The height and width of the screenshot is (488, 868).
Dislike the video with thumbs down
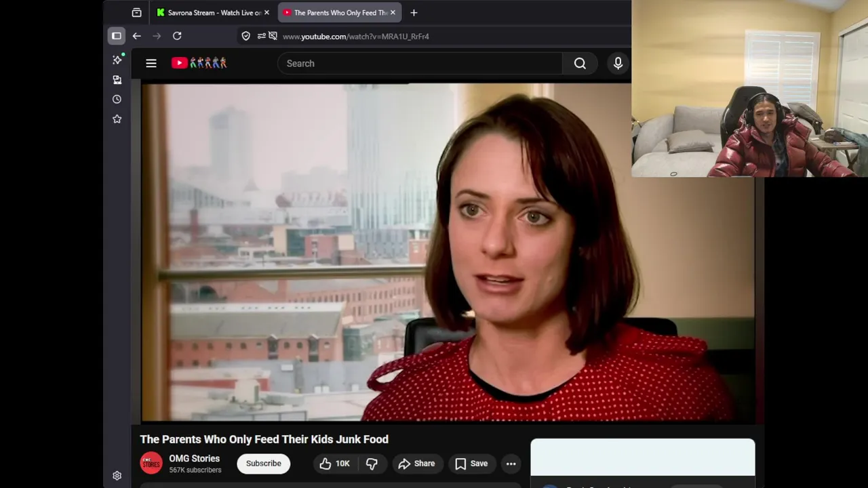(372, 464)
